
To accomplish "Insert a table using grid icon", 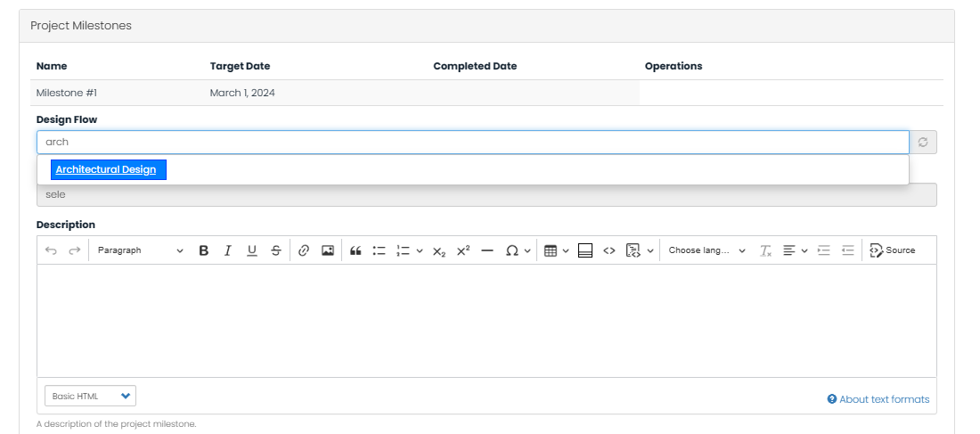I will tap(551, 250).
